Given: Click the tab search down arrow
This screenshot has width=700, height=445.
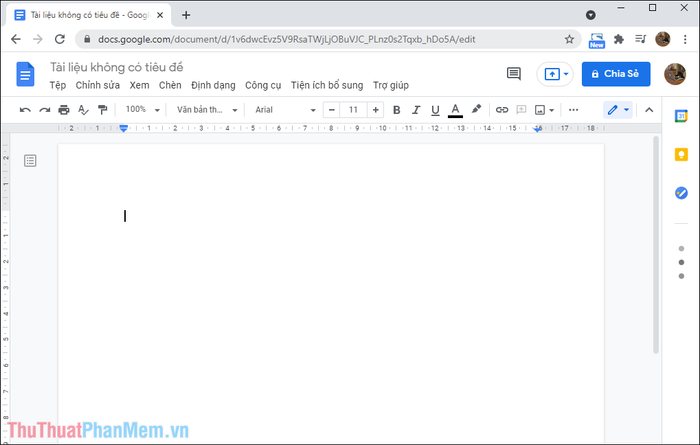Looking at the screenshot, I should tap(591, 15).
